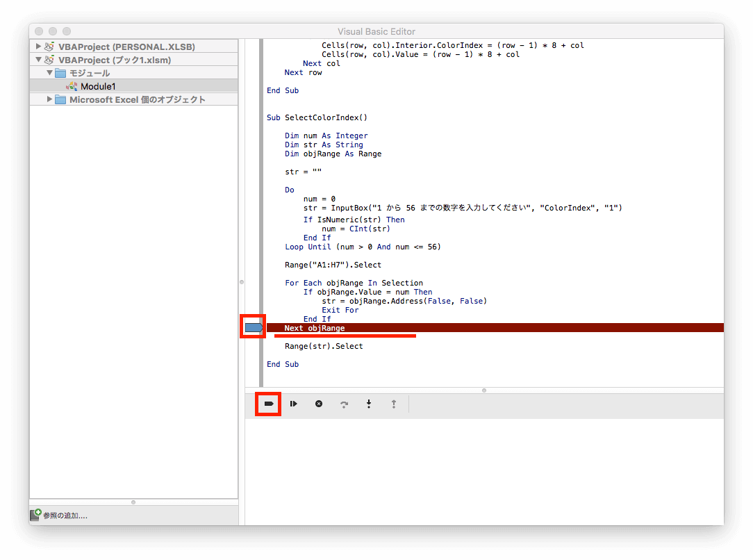Click the Next row code line
Screen dimensions: 753x560
click(x=303, y=72)
